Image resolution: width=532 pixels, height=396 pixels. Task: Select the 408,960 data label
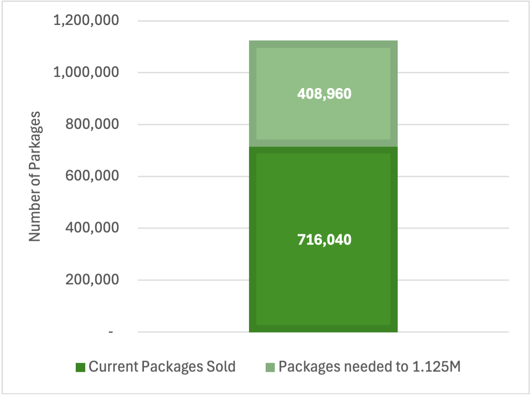tap(324, 94)
